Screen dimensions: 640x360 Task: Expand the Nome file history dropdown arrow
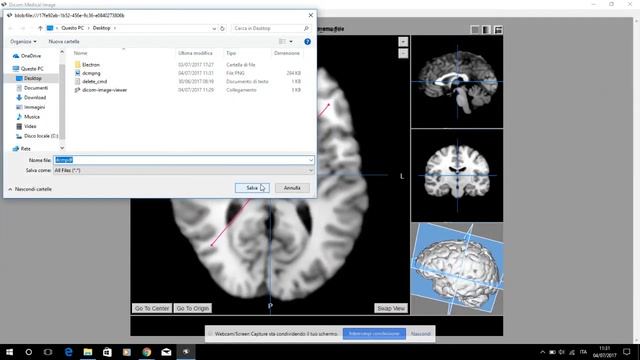pos(311,160)
